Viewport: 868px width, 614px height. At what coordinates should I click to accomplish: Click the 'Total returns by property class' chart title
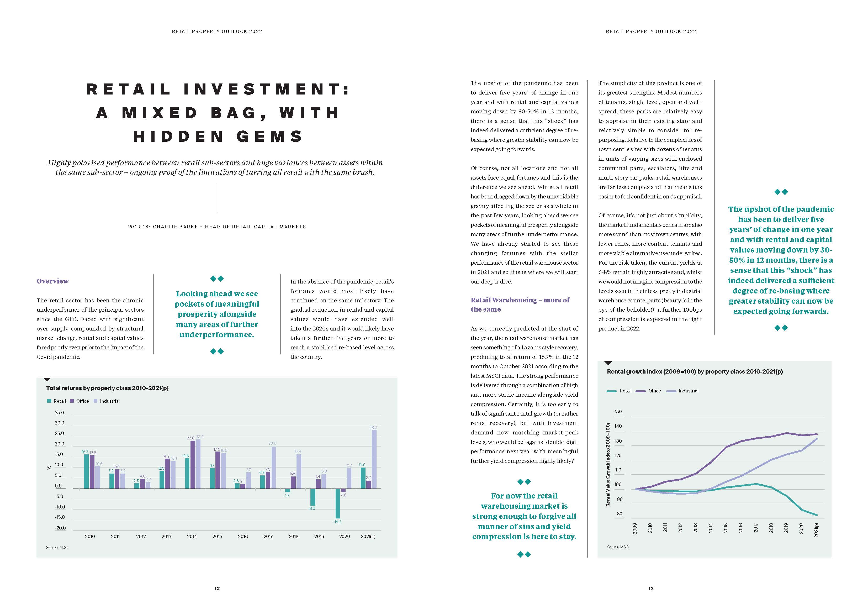click(107, 388)
